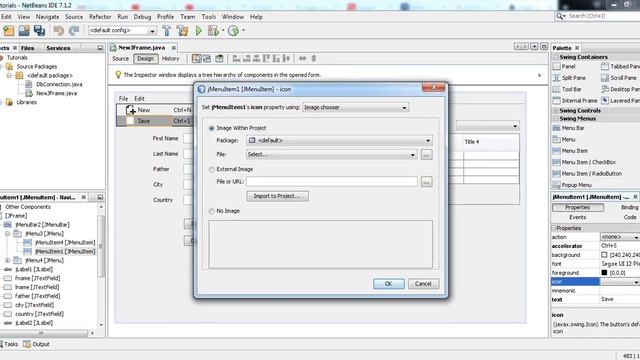Click browse button next to File dropdown
The height and width of the screenshot is (360, 640).
[427, 155]
